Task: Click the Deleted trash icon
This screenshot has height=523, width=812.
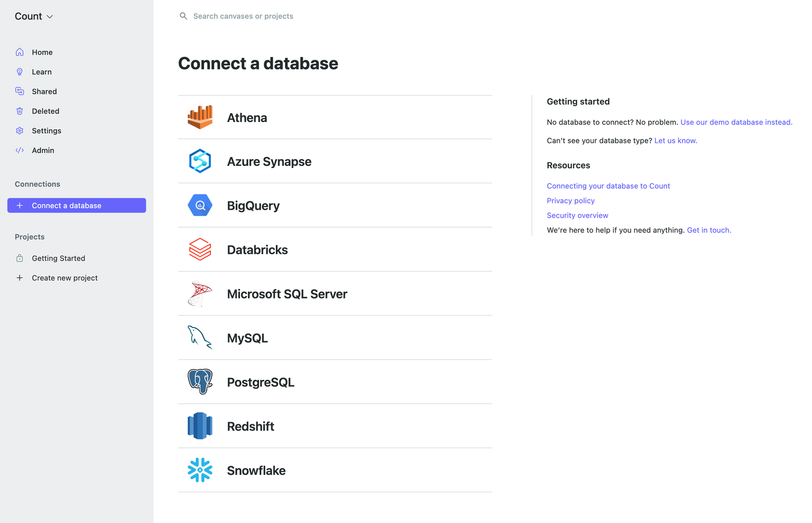Action: click(x=20, y=111)
